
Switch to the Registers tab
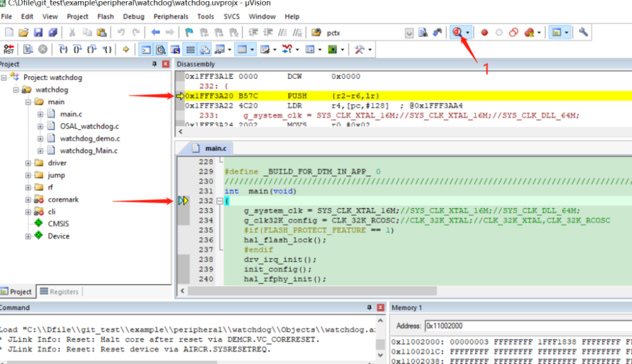coord(59,291)
